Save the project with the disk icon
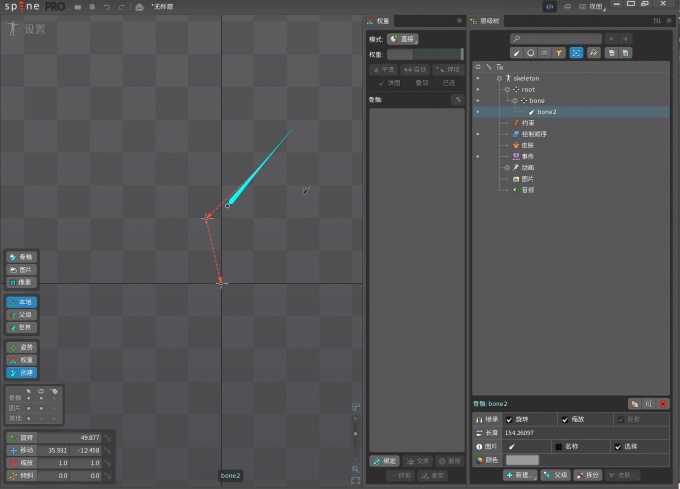The width and height of the screenshot is (680, 489). (92, 7)
